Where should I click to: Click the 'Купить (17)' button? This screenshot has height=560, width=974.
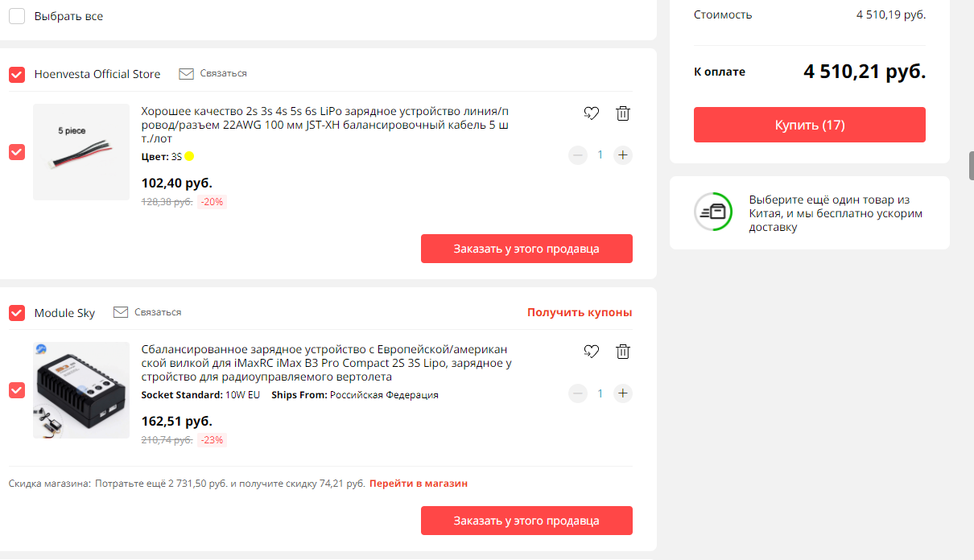pos(810,125)
